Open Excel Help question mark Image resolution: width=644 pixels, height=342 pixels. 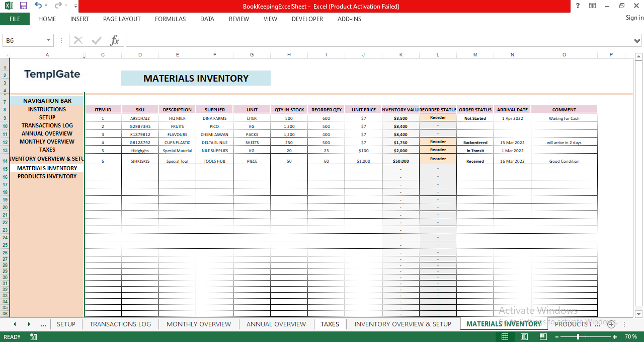click(x=577, y=6)
